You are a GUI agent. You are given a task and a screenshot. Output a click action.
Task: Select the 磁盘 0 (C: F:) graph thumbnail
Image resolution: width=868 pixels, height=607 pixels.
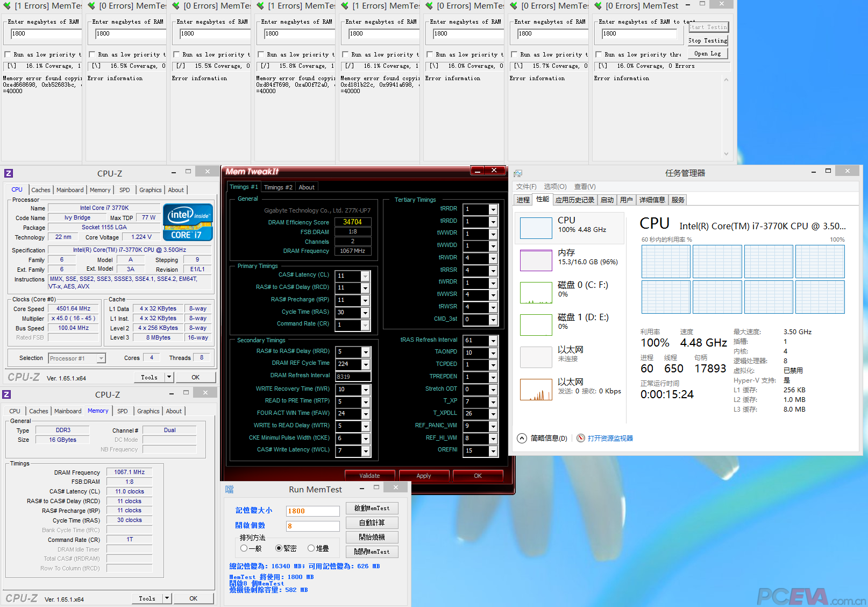point(536,293)
